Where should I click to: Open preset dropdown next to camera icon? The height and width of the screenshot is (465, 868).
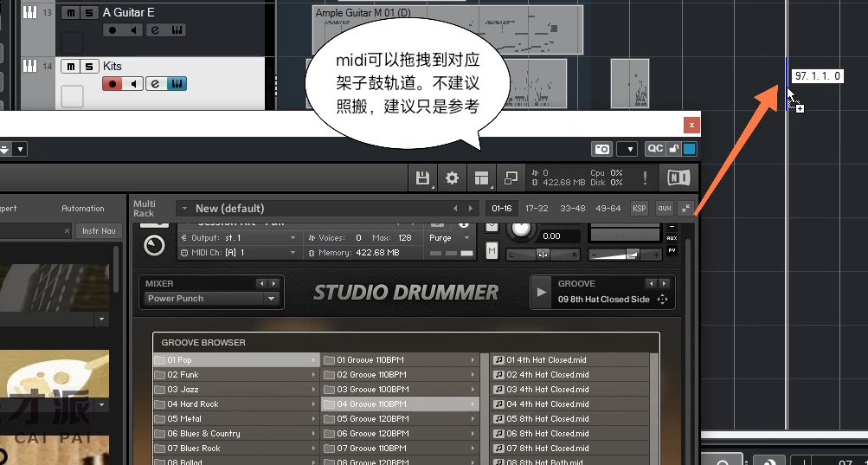coord(627,149)
